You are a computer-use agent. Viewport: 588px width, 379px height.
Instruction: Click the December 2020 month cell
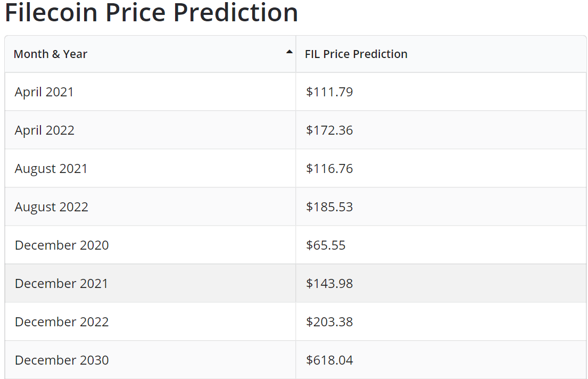(151, 245)
